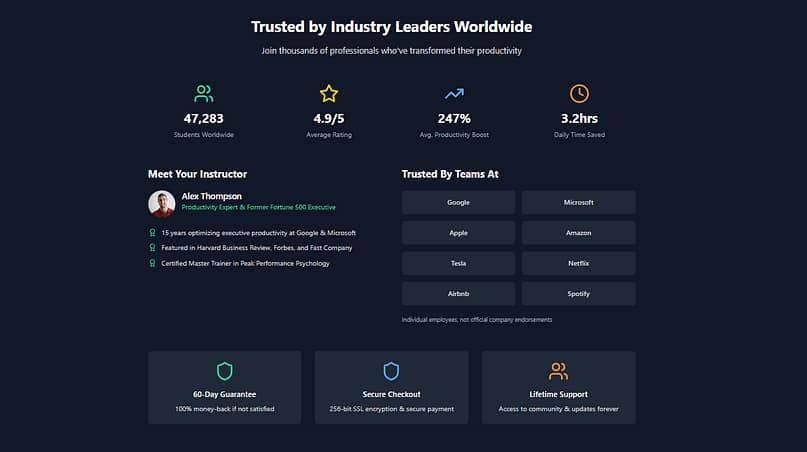
Task: Click the yellow star rating icon
Action: pyautogui.click(x=329, y=94)
